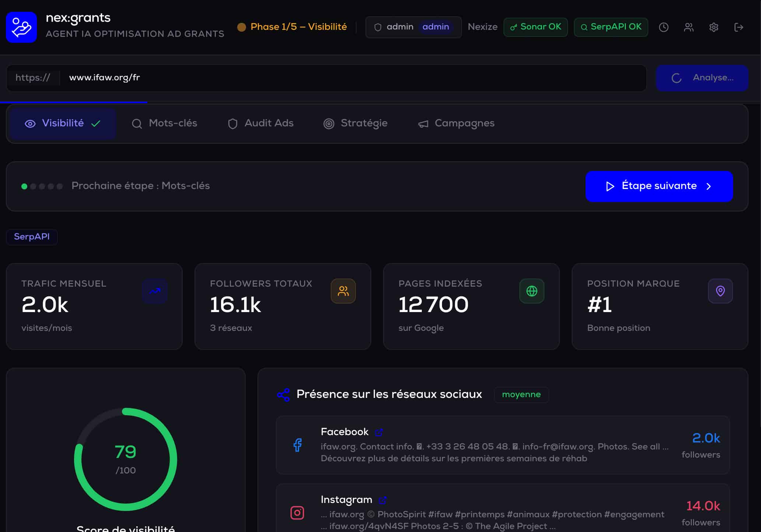Screen dimensions: 761x532
Task: Open Instagram external link icon
Action: (x=383, y=500)
